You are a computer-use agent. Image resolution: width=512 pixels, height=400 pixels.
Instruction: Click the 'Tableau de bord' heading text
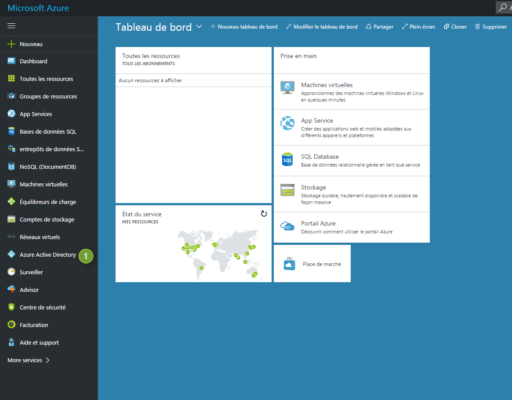(x=154, y=27)
